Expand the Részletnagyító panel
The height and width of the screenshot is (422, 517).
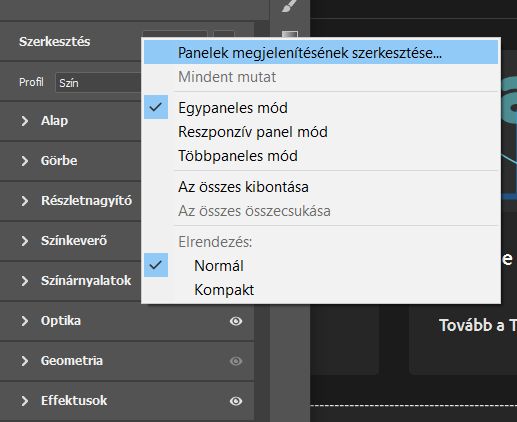coord(24,201)
